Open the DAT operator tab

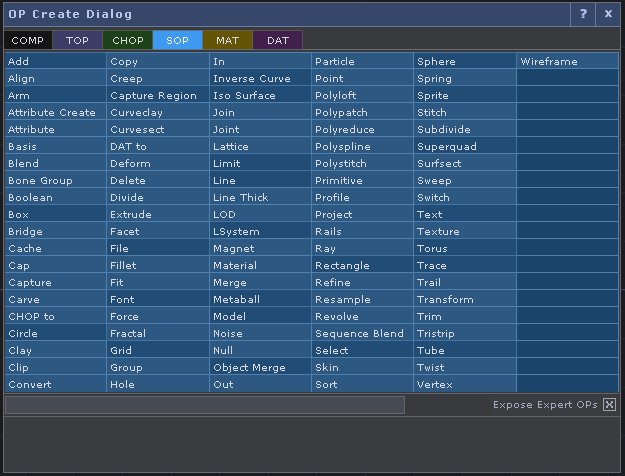277,41
